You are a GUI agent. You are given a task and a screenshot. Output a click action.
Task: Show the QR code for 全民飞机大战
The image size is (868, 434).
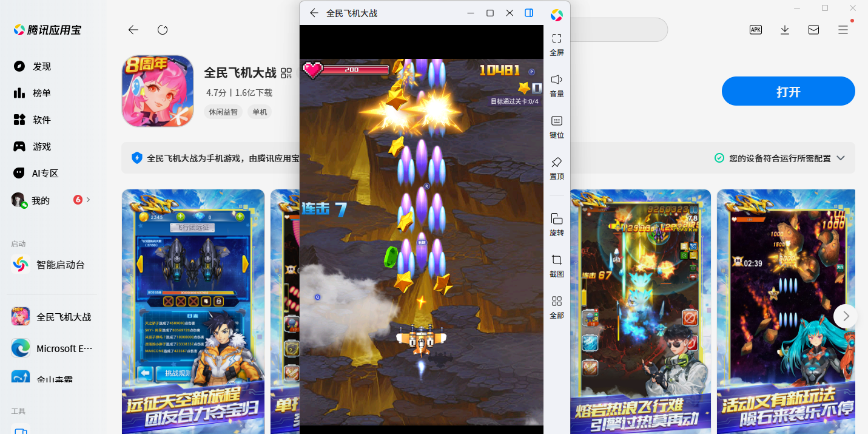286,73
